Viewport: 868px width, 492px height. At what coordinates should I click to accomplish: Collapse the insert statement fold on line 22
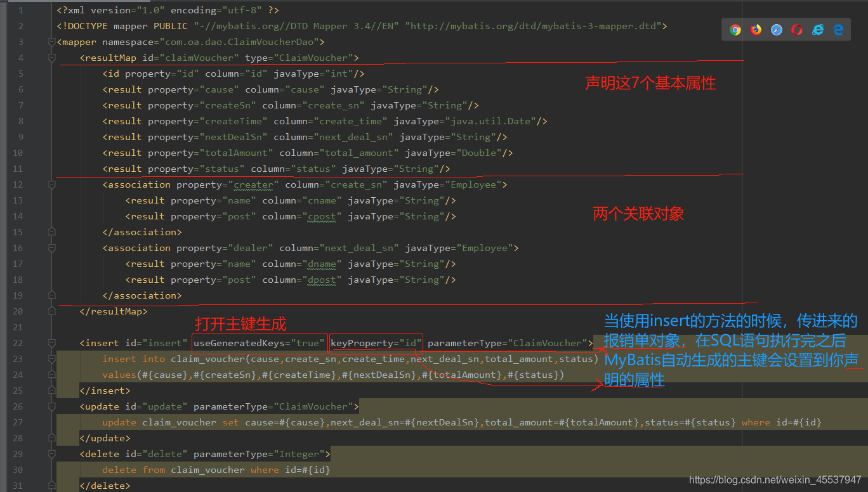click(52, 343)
